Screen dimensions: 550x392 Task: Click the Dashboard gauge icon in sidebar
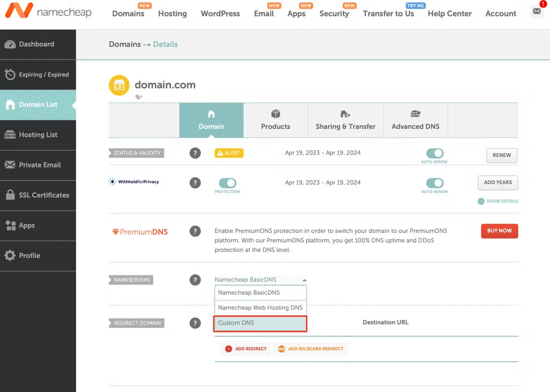[10, 45]
